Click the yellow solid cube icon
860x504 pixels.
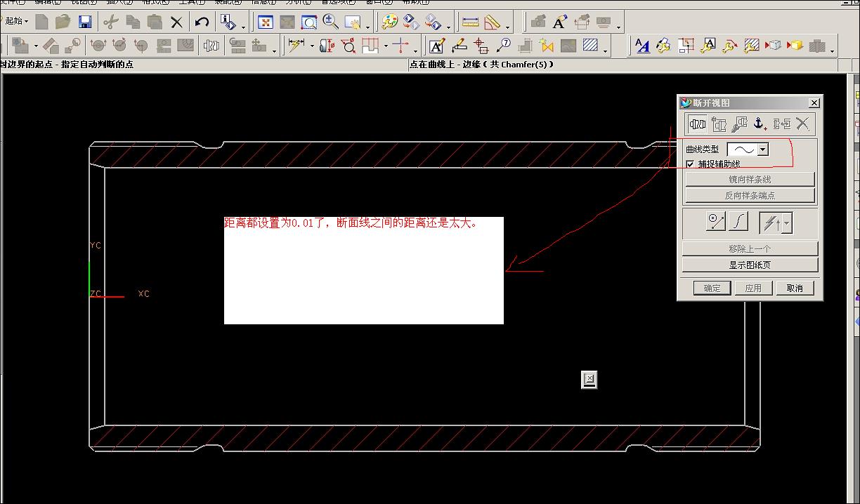(x=795, y=46)
